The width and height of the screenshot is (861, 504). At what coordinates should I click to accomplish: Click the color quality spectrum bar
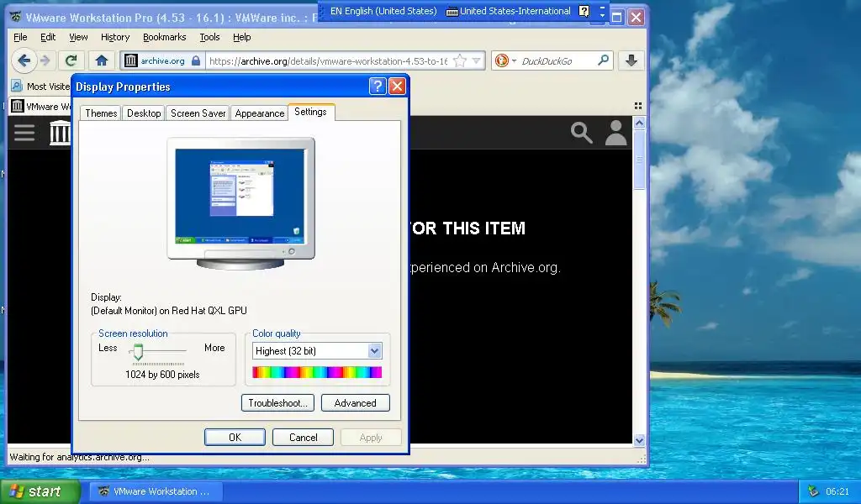pos(317,372)
